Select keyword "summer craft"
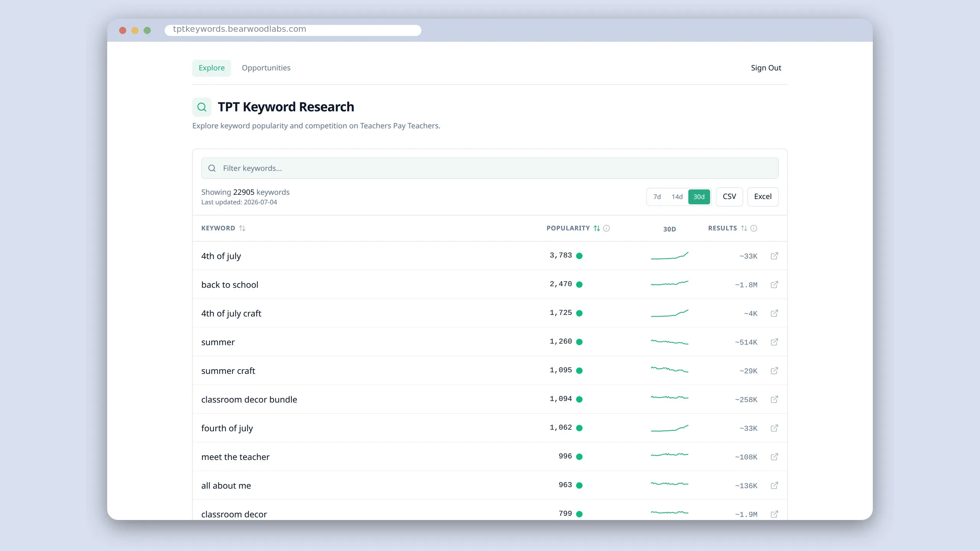The width and height of the screenshot is (980, 551). [x=228, y=371]
